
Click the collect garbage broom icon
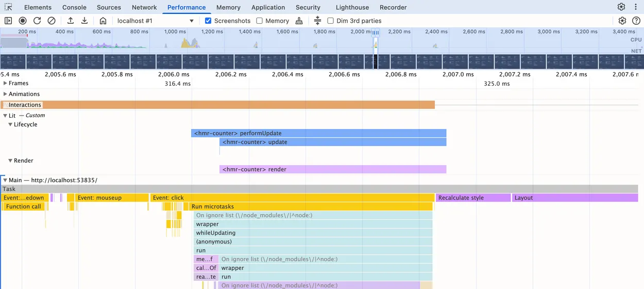[299, 21]
